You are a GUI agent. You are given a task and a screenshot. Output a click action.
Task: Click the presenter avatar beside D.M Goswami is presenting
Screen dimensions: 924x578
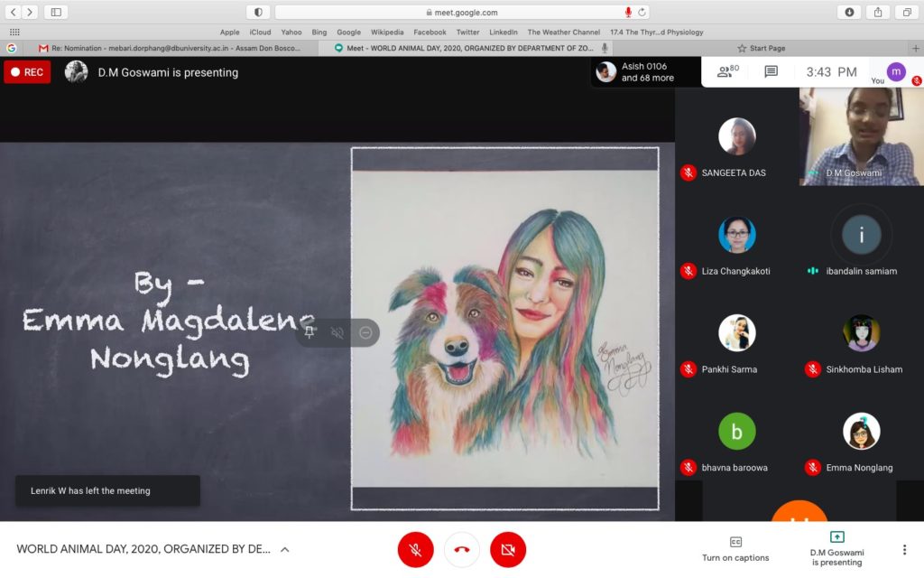click(76, 72)
